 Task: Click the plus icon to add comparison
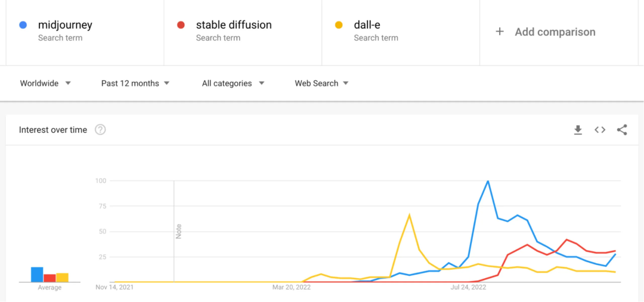click(500, 32)
